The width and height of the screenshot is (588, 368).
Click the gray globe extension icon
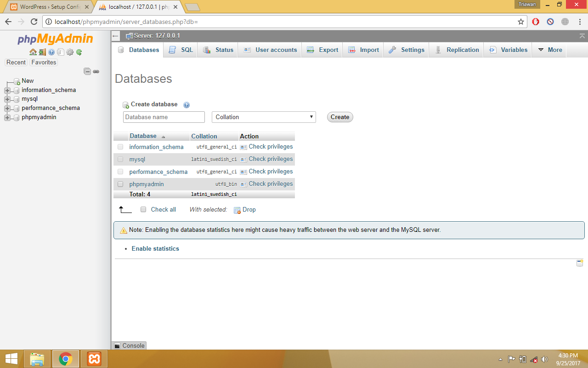pyautogui.click(x=565, y=22)
